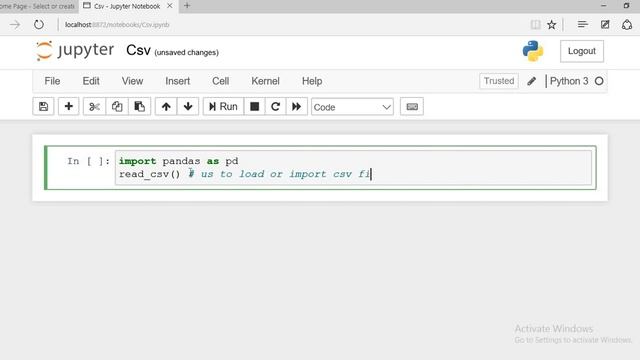Image resolution: width=640 pixels, height=360 pixels.
Task: Move selected cell down arrow
Action: (188, 107)
